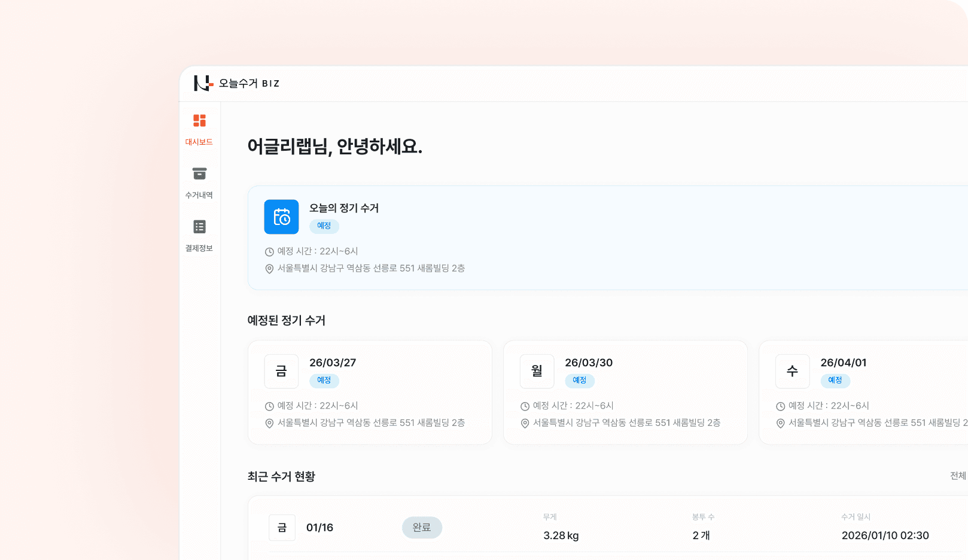Click the 오늘수거 BIZ brand text

[x=249, y=83]
